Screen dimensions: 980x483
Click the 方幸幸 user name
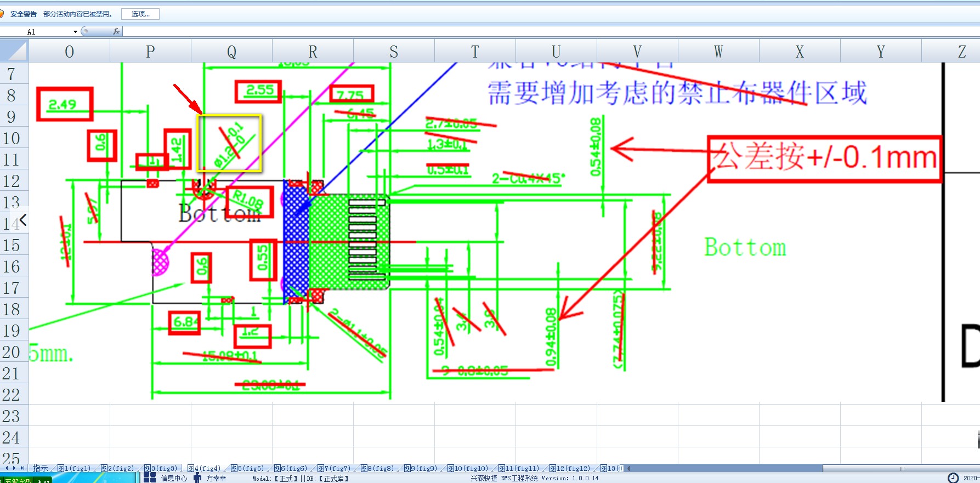(x=216, y=479)
